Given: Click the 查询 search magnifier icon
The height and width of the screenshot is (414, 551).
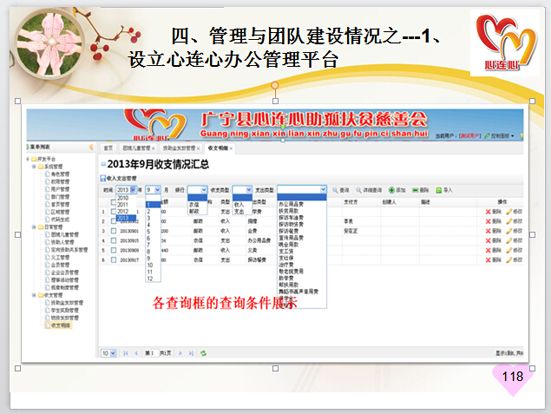Looking at the screenshot, I should pos(335,190).
